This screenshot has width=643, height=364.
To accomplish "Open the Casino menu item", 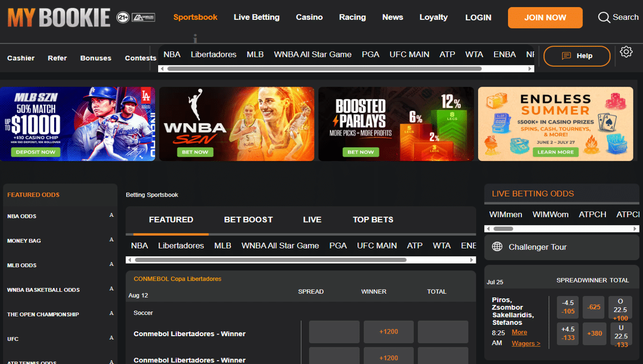I will pyautogui.click(x=309, y=17).
